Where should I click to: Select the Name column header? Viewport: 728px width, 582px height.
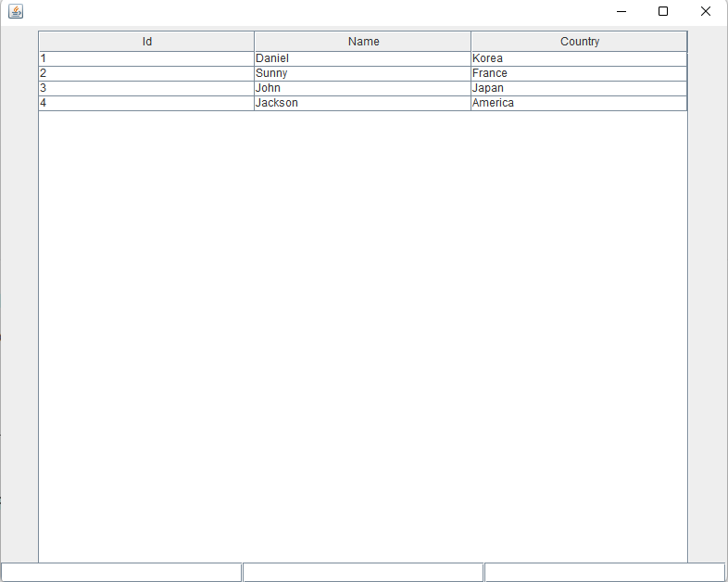click(362, 42)
